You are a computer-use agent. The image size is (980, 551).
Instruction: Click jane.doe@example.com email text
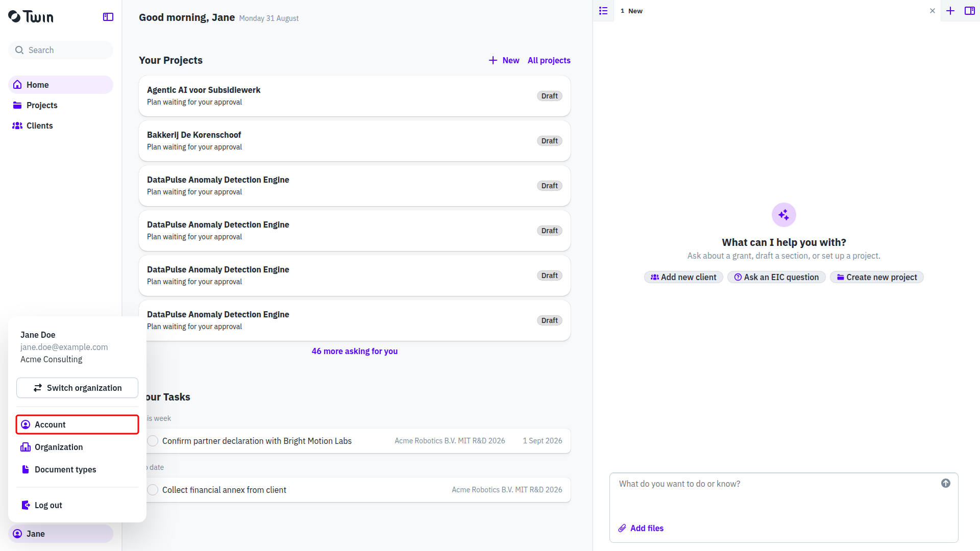click(64, 347)
